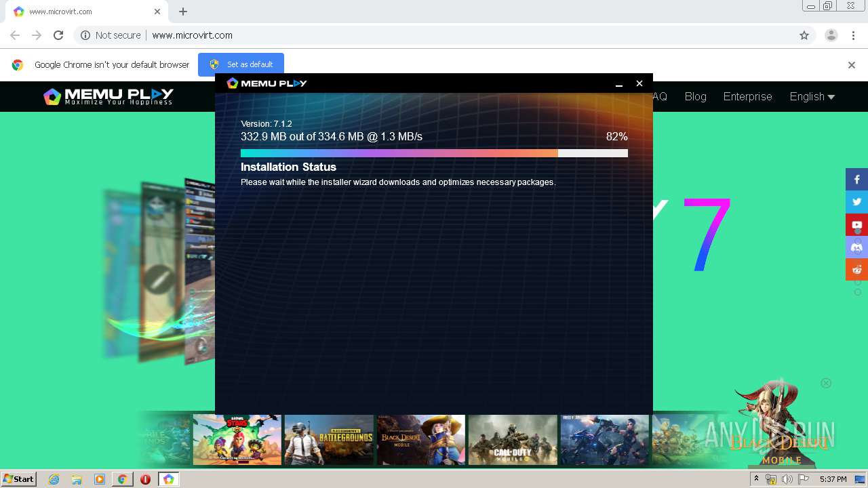Open the Call of Duty Mobile thumbnail

[513, 440]
